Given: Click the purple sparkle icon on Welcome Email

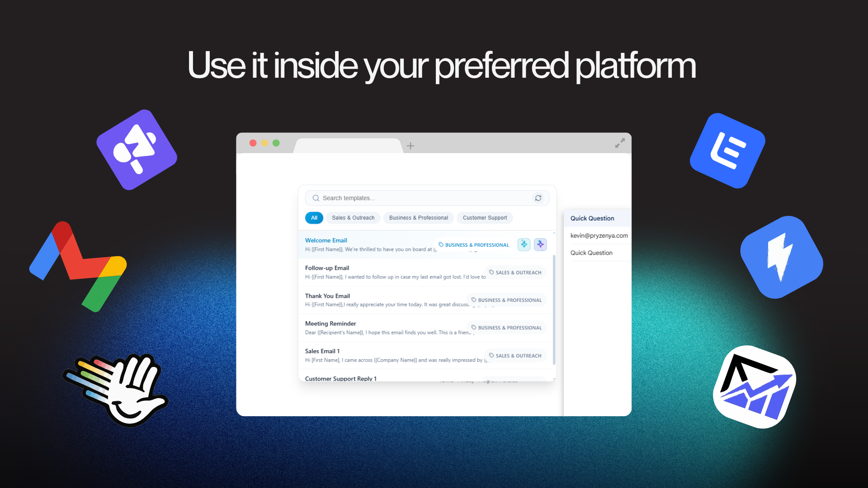Looking at the screenshot, I should [x=540, y=244].
